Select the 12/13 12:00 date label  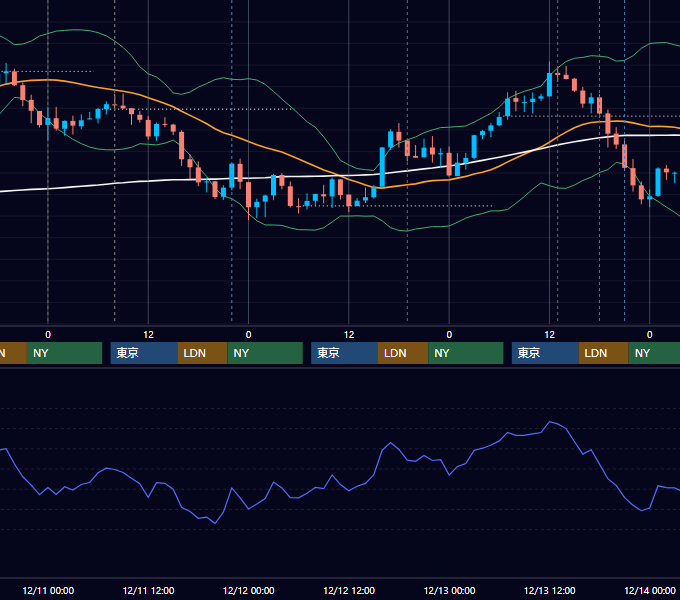(549, 590)
